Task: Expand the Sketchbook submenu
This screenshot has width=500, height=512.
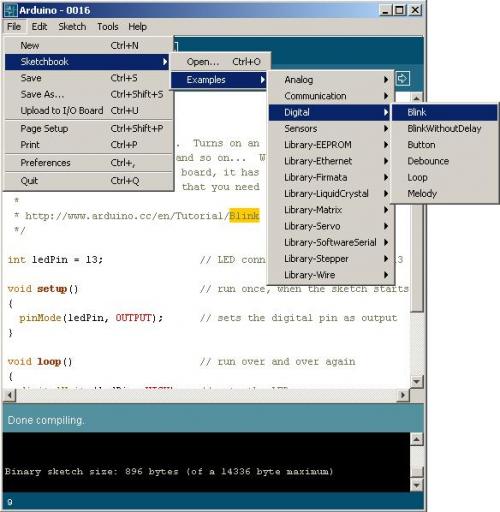Action: (87, 62)
